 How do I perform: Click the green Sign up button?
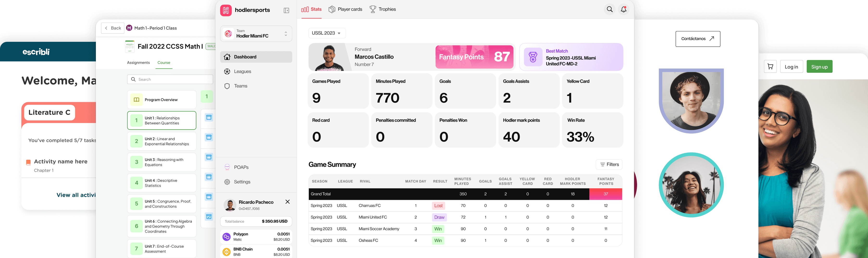click(x=819, y=67)
